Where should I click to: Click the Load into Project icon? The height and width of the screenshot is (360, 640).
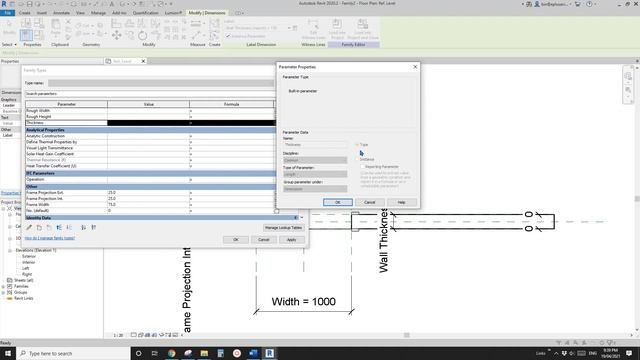click(x=337, y=29)
